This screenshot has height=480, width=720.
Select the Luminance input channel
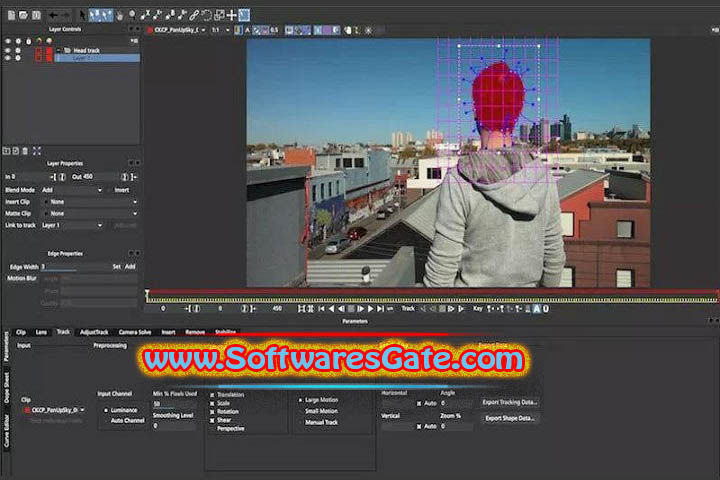[x=106, y=410]
